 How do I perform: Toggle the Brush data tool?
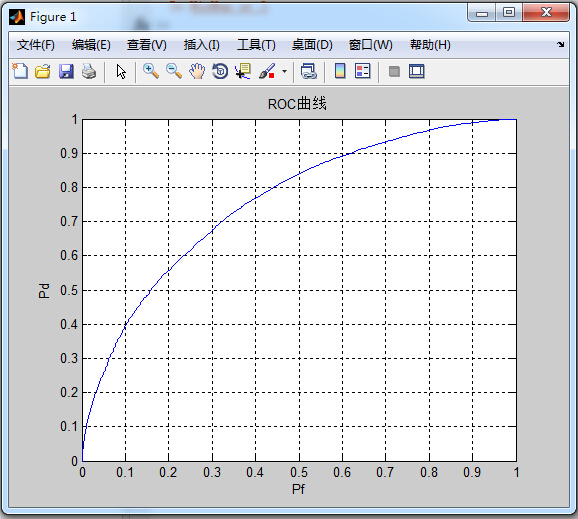267,71
